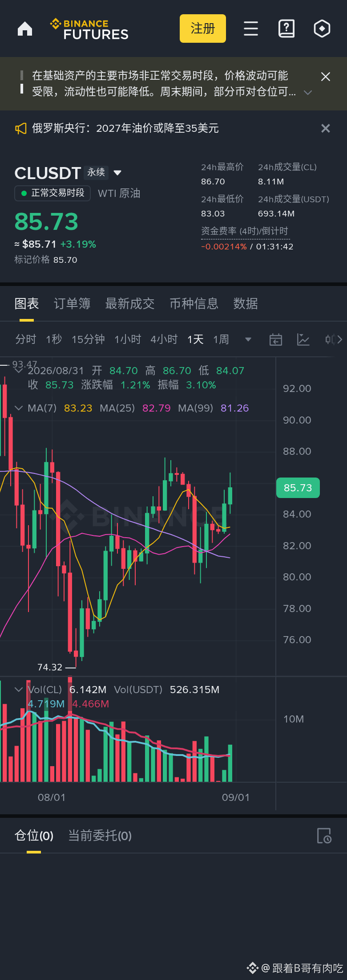Show more chart toolbar options arrow
347x980 pixels.
(x=340, y=339)
